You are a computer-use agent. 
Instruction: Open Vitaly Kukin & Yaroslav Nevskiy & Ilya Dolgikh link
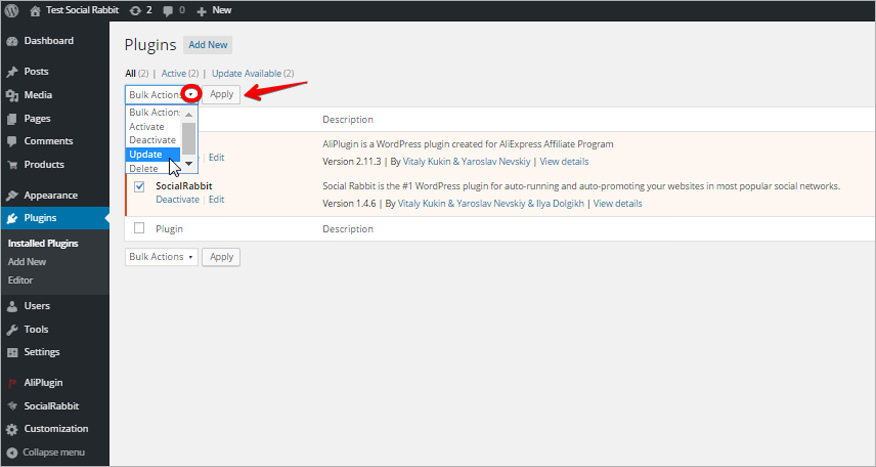pos(491,203)
